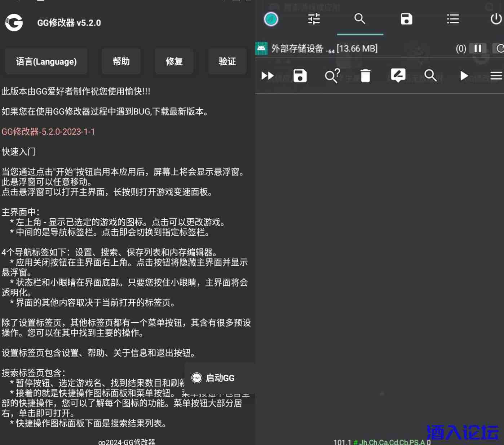The width and height of the screenshot is (504, 445).
Task: Open the Memory editor list tab
Action: click(452, 19)
